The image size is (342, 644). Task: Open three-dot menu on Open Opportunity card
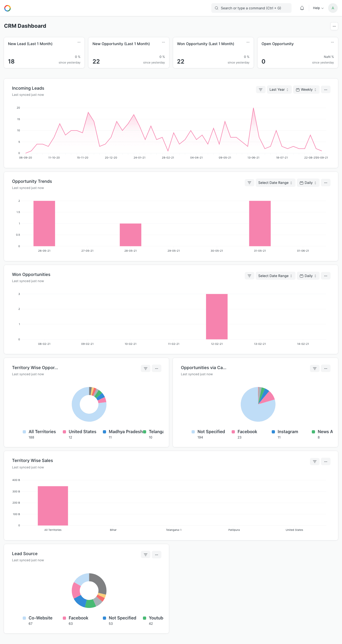pyautogui.click(x=332, y=42)
